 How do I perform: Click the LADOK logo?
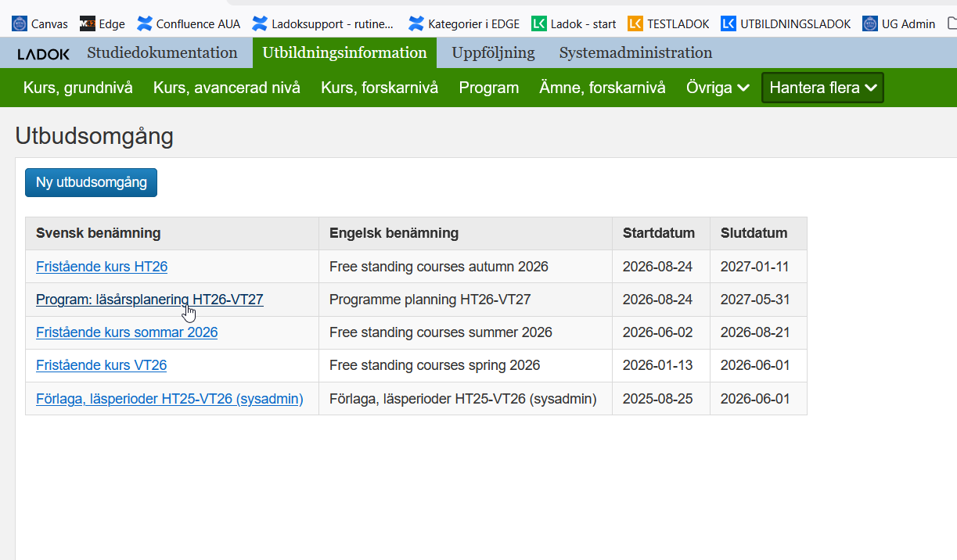point(44,54)
